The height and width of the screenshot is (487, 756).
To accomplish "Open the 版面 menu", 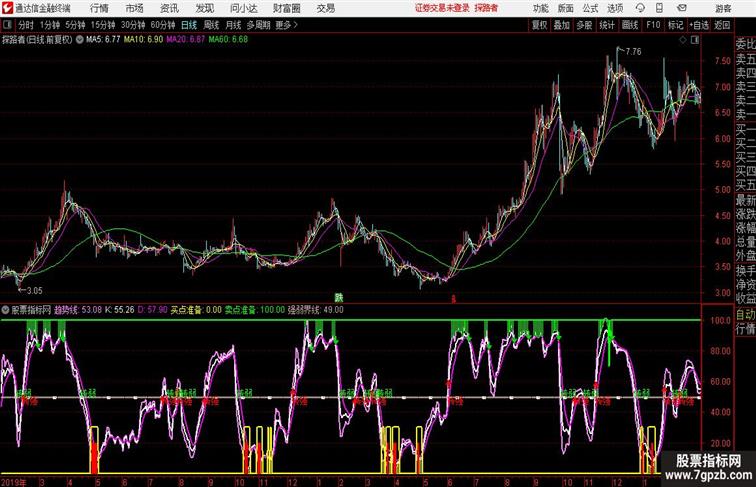I will 566,8.
